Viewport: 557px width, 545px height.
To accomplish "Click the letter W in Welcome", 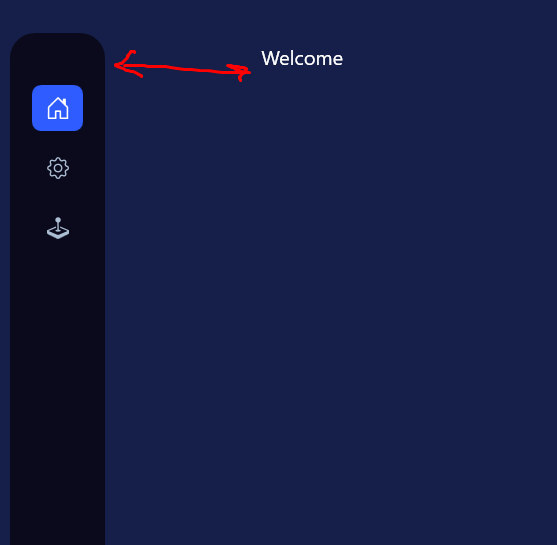I will [x=269, y=58].
